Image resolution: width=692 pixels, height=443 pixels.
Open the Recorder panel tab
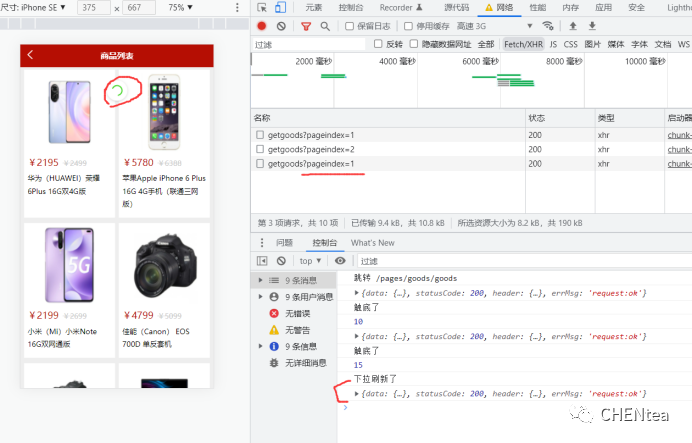click(x=401, y=8)
